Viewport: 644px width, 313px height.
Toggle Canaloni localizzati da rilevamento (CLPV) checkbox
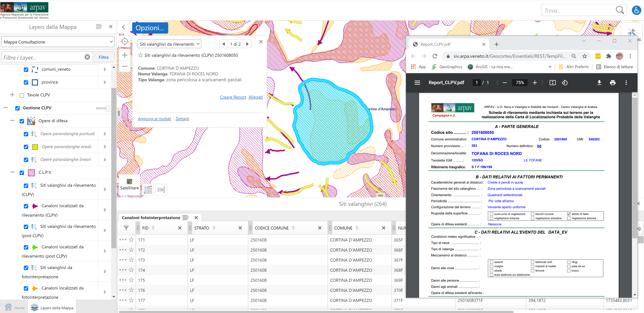click(26, 206)
